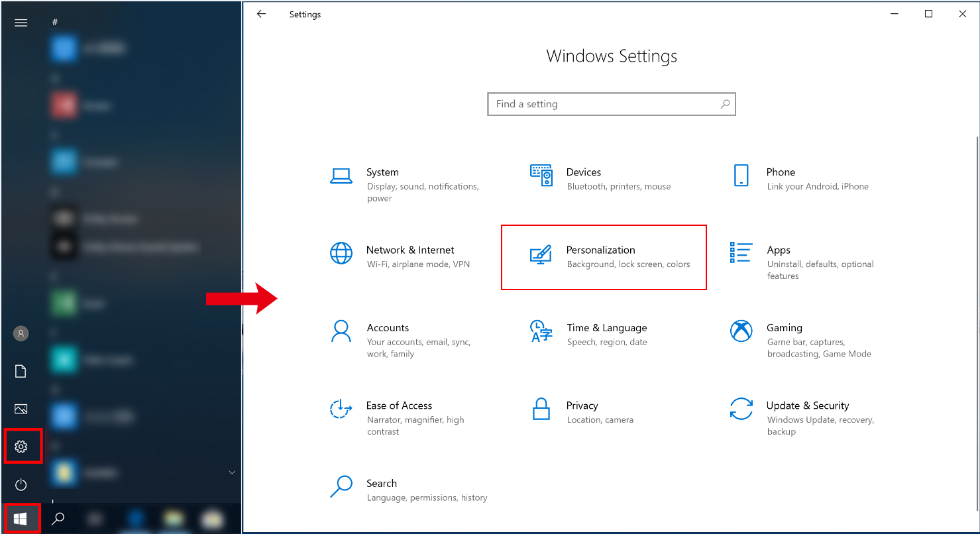Screen dimensions: 980x534
Task: Click the Gaming Xbox icon
Action: (741, 331)
